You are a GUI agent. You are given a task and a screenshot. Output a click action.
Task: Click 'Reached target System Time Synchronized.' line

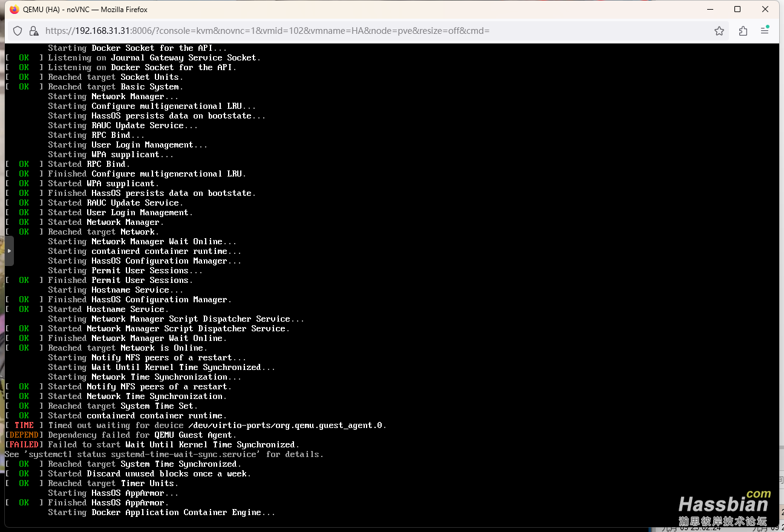pyautogui.click(x=145, y=464)
